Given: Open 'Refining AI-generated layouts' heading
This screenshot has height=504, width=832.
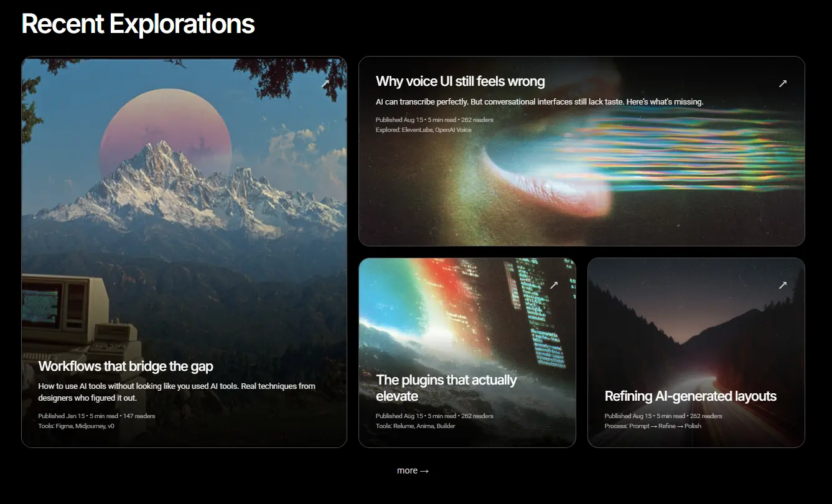Looking at the screenshot, I should (x=690, y=396).
